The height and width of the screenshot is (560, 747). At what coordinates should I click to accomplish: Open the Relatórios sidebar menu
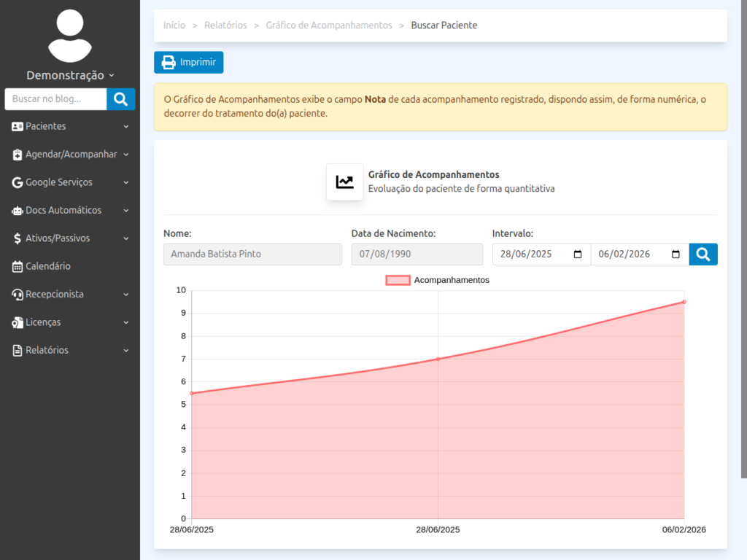coord(47,351)
